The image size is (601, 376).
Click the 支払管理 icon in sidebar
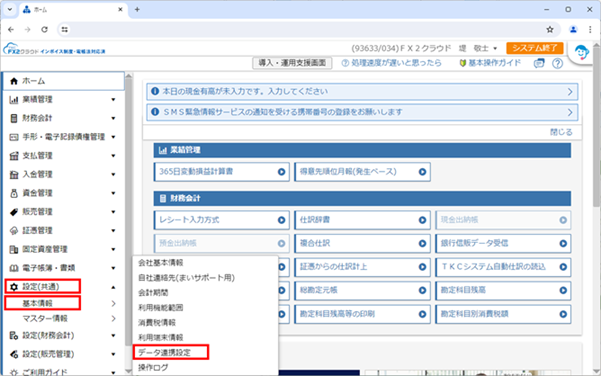click(14, 156)
